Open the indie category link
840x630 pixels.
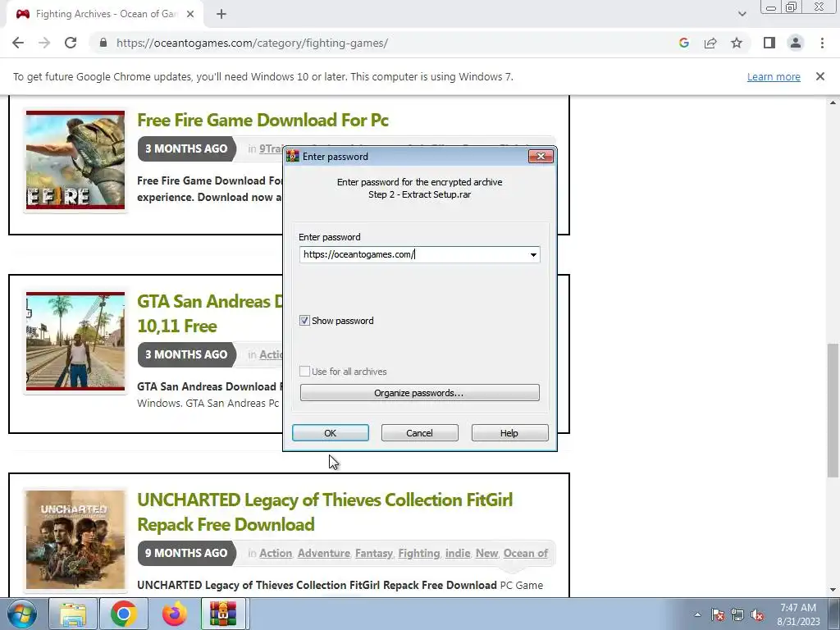click(x=458, y=553)
